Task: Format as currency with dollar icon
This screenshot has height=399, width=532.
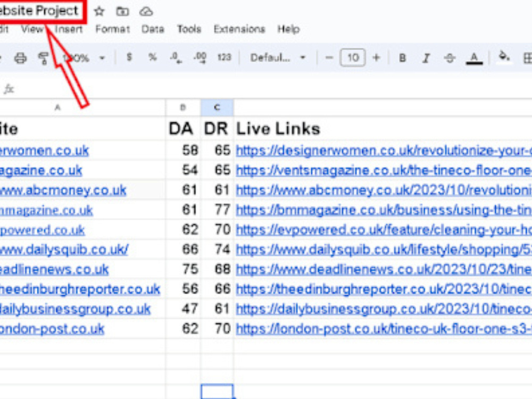Action: (129, 57)
